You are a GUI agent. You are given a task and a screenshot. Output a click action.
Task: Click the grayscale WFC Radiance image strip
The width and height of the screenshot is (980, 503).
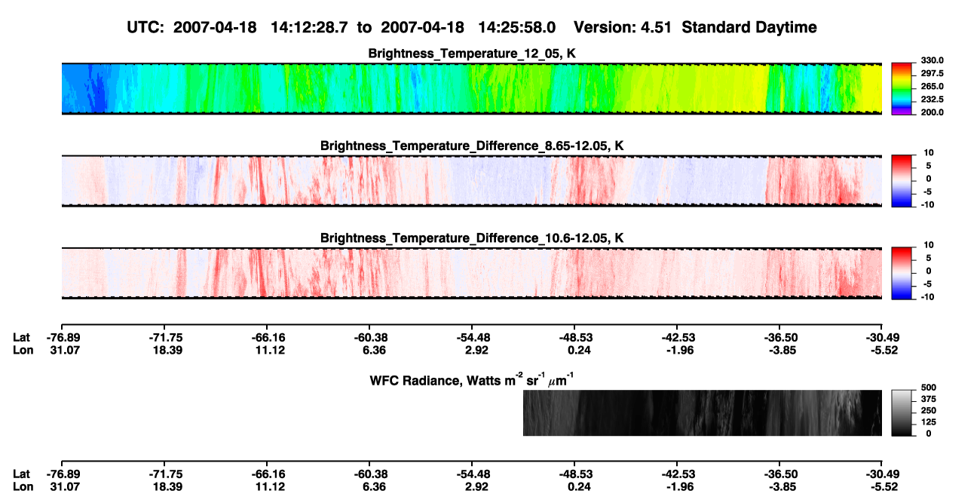click(x=703, y=413)
